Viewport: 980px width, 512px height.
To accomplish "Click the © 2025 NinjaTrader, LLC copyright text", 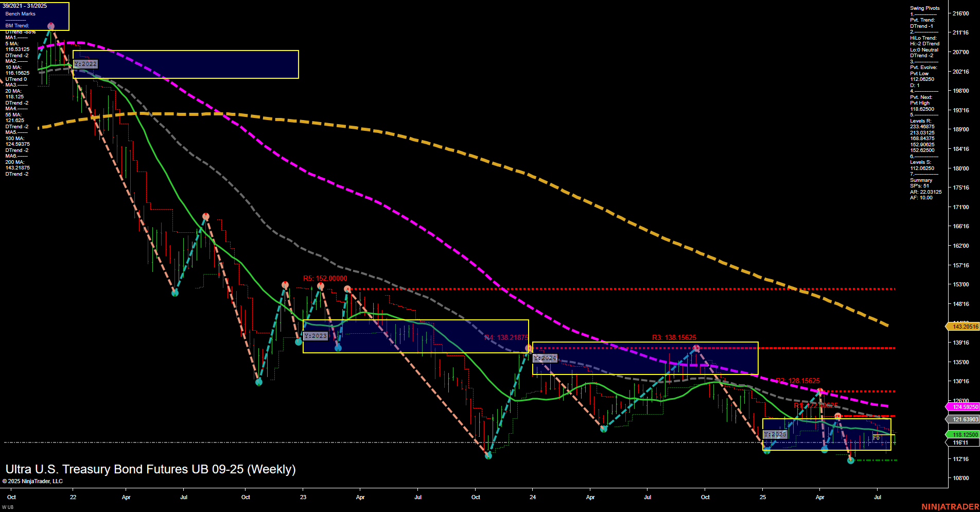I will (x=32, y=481).
